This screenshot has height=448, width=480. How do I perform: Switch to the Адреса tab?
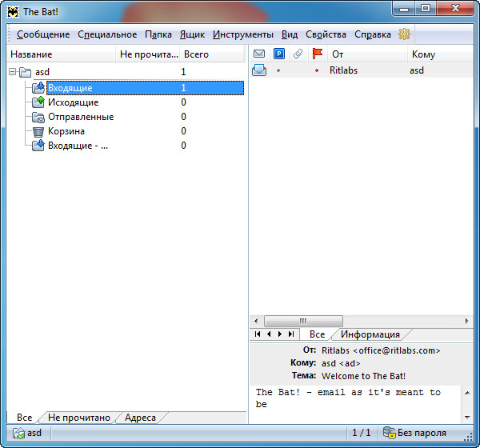140,418
